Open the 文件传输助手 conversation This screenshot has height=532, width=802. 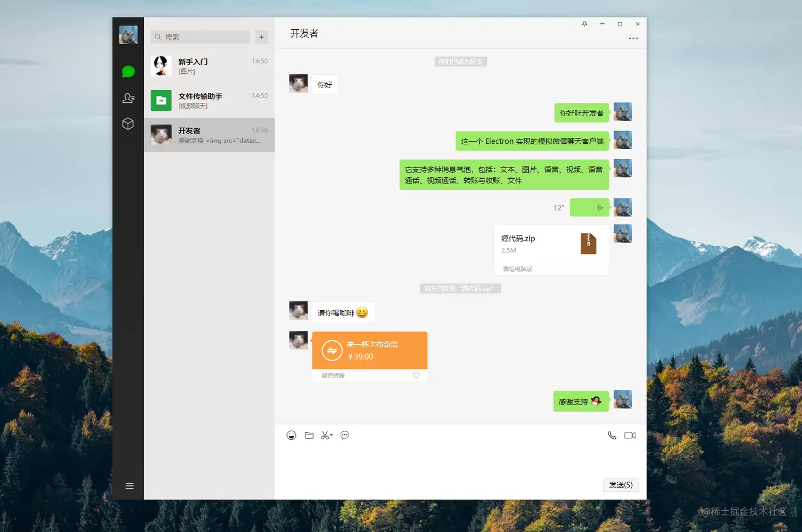[209, 100]
